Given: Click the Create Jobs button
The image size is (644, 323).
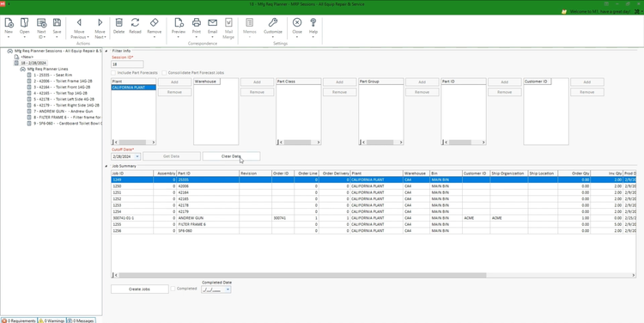Looking at the screenshot, I should [140, 289].
